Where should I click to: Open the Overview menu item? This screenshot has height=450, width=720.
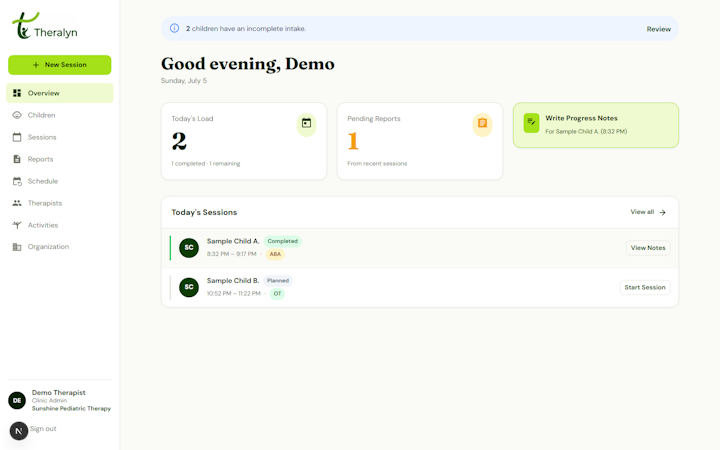click(60, 93)
